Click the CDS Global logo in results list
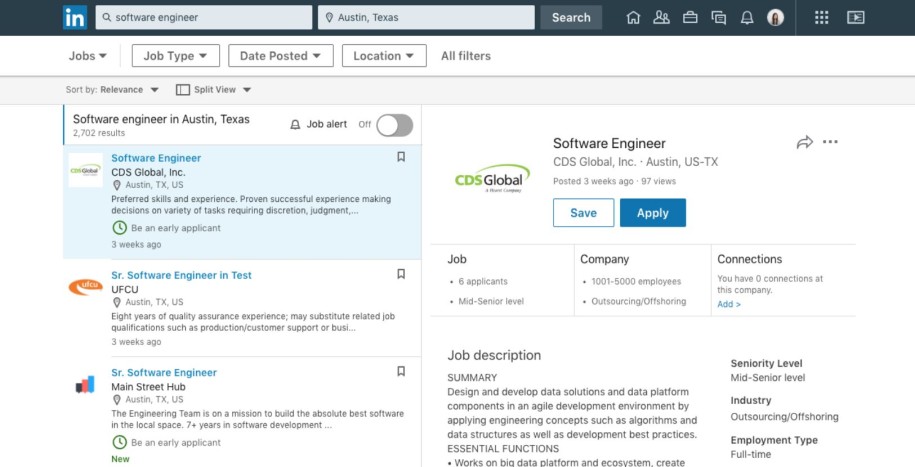This screenshot has height=467, width=915. [x=85, y=170]
